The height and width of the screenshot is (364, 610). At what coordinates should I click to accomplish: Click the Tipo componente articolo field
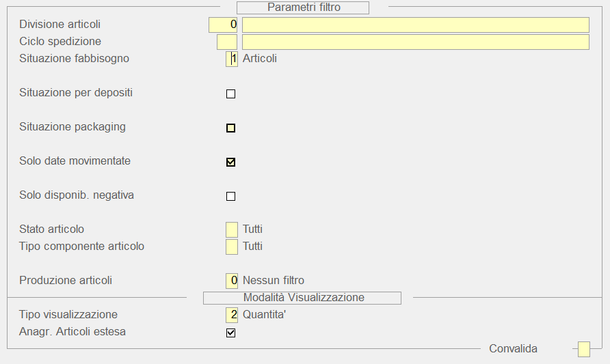click(x=232, y=246)
